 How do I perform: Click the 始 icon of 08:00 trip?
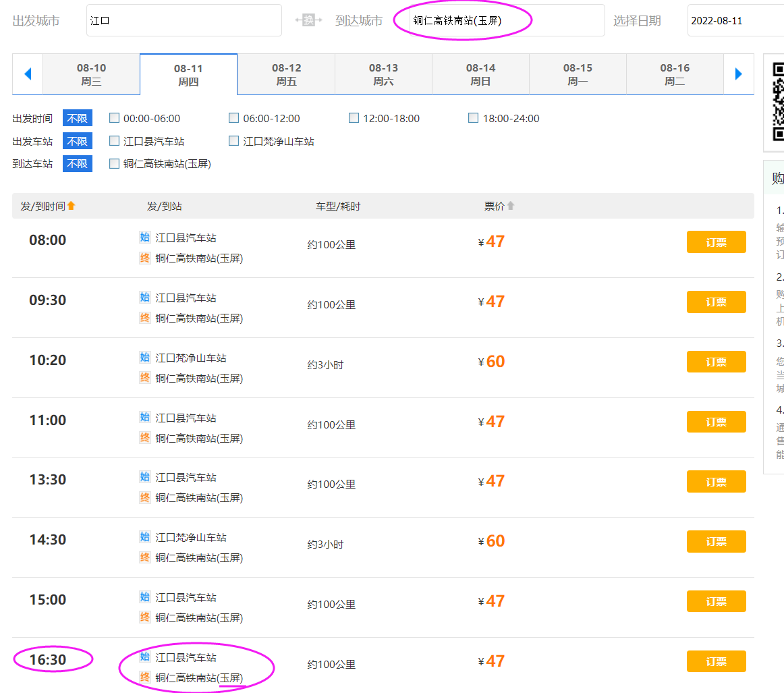(144, 237)
